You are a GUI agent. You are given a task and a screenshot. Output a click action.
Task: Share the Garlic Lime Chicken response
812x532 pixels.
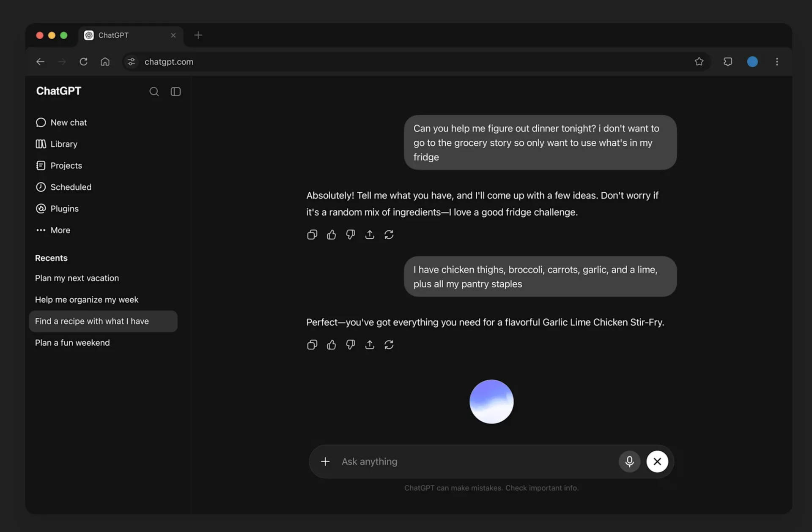(370, 345)
